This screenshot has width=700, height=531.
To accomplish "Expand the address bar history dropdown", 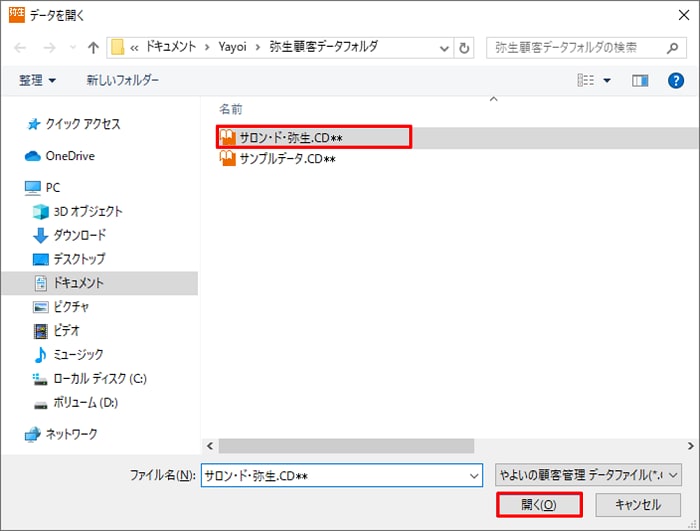I will (444, 48).
